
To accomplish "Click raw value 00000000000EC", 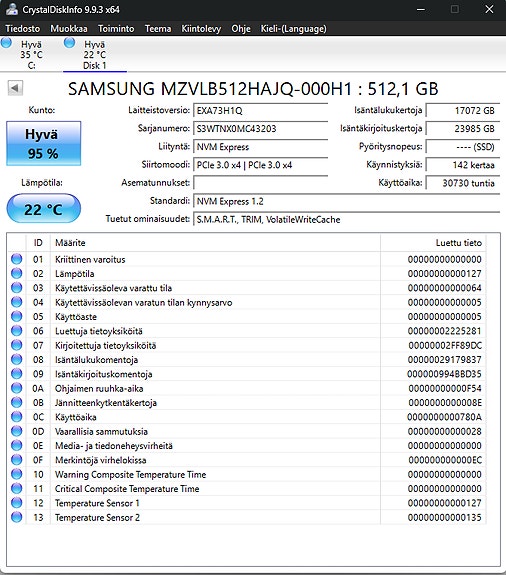I will coord(445,460).
